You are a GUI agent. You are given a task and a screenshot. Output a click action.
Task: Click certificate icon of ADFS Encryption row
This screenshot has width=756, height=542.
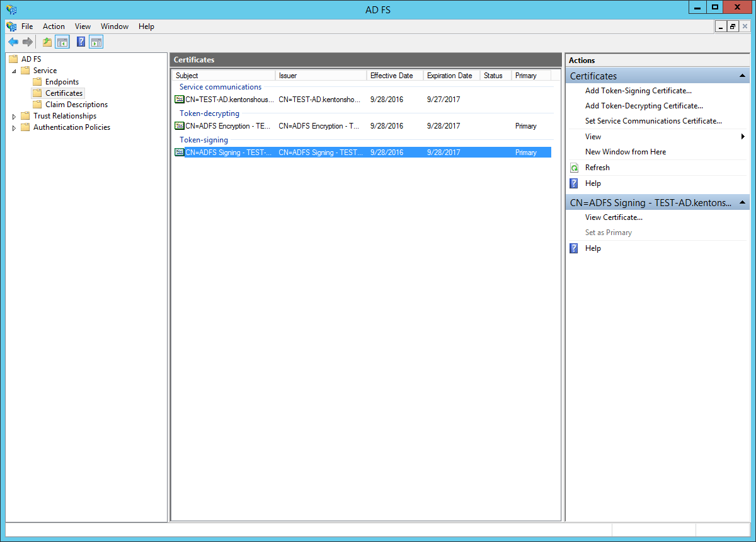180,126
